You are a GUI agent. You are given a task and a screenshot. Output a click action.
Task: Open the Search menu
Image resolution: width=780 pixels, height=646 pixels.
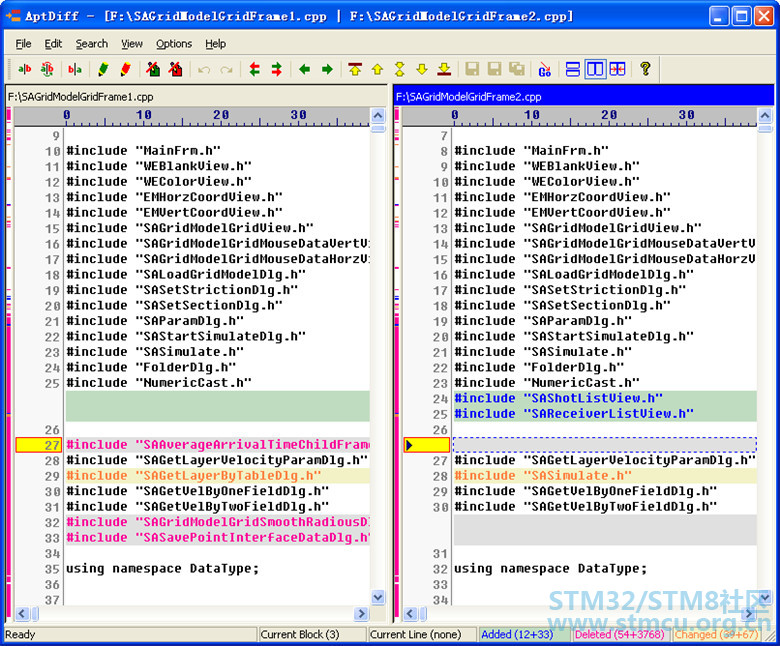pos(92,44)
